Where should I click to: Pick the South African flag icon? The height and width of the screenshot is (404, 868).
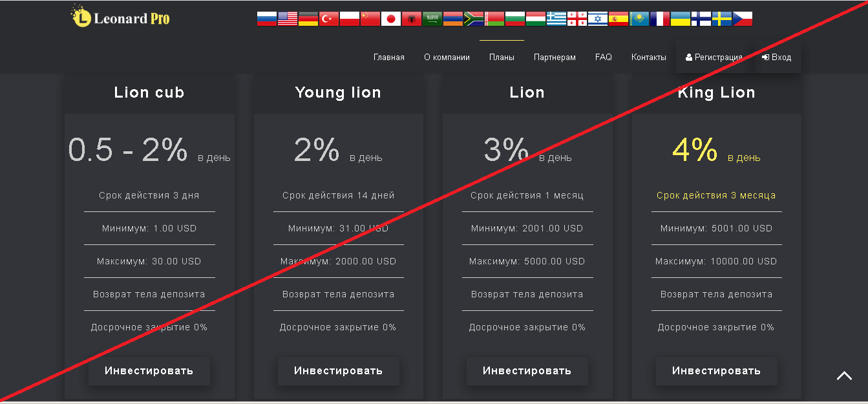pos(474,19)
